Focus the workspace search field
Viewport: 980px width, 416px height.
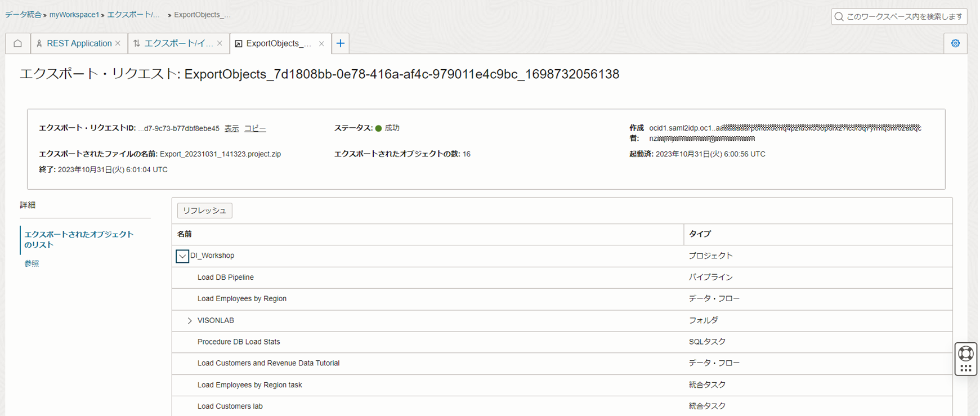coord(899,17)
